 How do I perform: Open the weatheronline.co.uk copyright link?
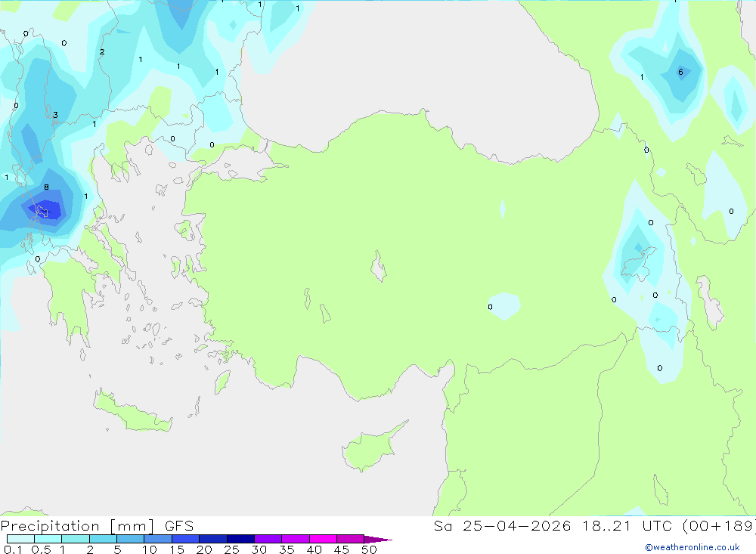pos(692,547)
